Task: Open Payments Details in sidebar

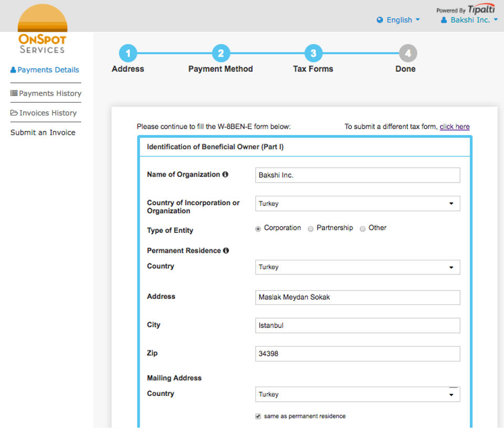Action: coord(45,70)
